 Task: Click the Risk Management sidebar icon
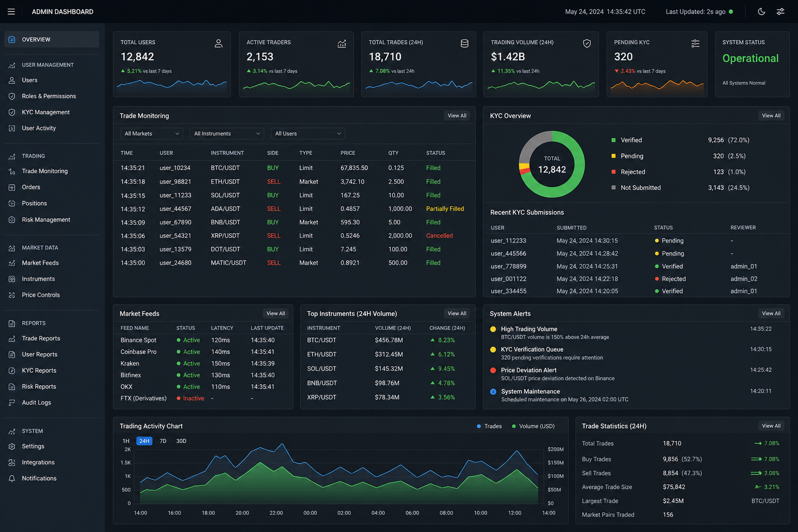12,220
